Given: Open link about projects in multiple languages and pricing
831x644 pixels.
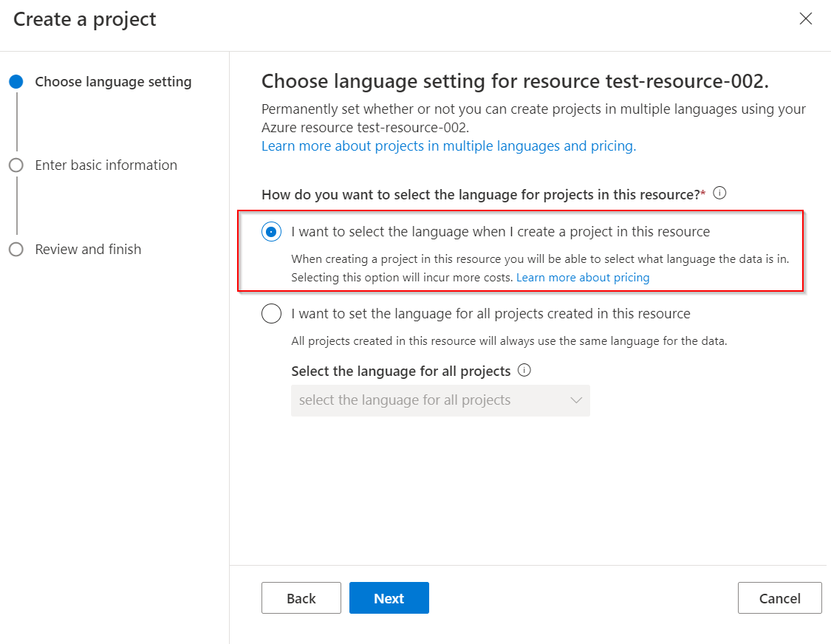Looking at the screenshot, I should 448,146.
